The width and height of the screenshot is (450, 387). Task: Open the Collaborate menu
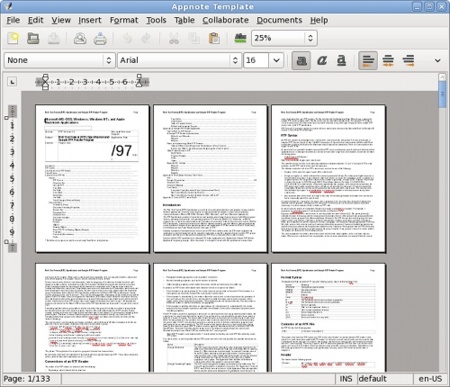tap(226, 20)
